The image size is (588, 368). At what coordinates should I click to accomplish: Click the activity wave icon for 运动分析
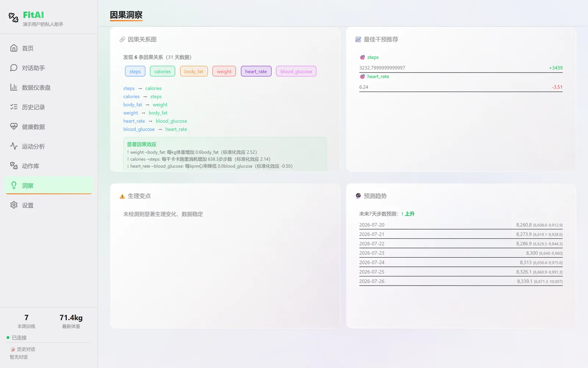pyautogui.click(x=14, y=146)
